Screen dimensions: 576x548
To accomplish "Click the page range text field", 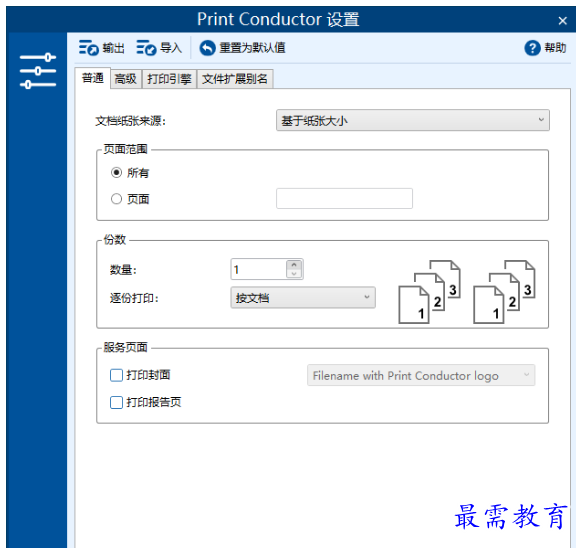I will coord(344,199).
